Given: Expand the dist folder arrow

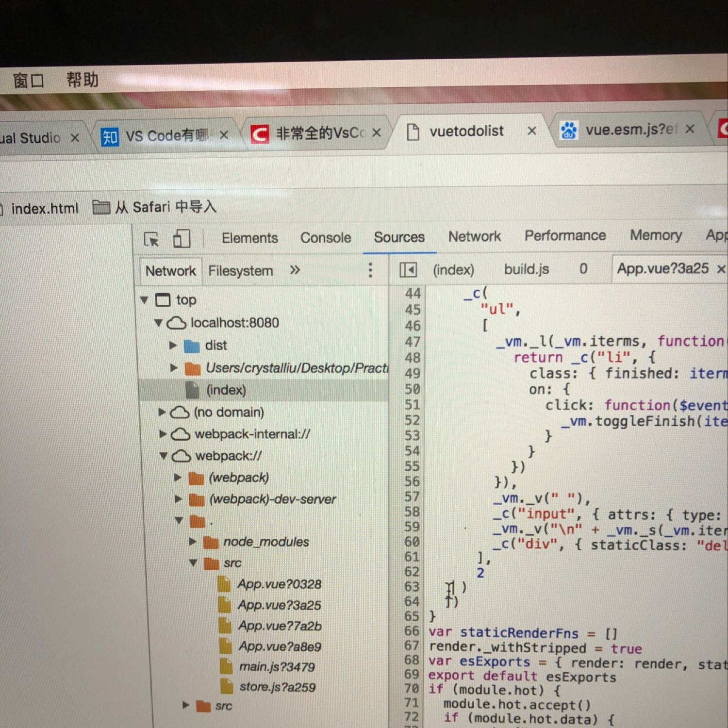Looking at the screenshot, I should [173, 346].
